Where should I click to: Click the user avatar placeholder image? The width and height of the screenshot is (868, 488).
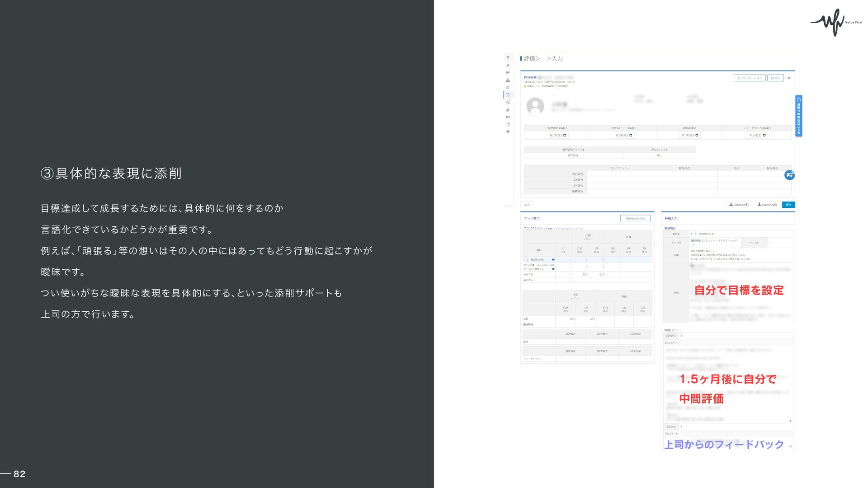pos(535,106)
